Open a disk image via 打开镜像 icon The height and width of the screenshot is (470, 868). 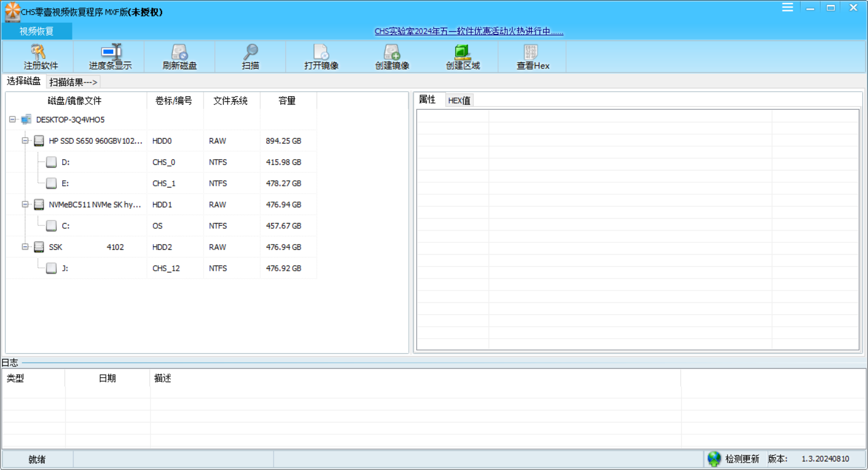tap(321, 56)
